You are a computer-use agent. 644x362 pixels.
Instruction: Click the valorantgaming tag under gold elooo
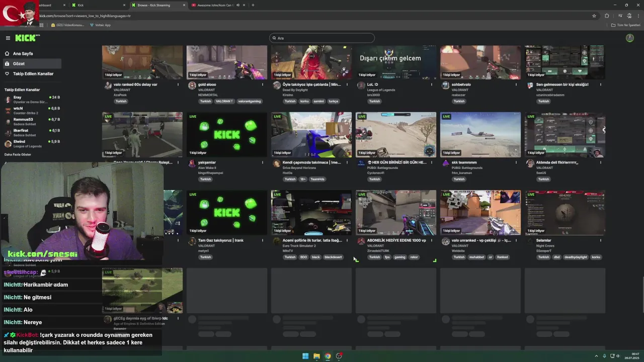pyautogui.click(x=250, y=101)
